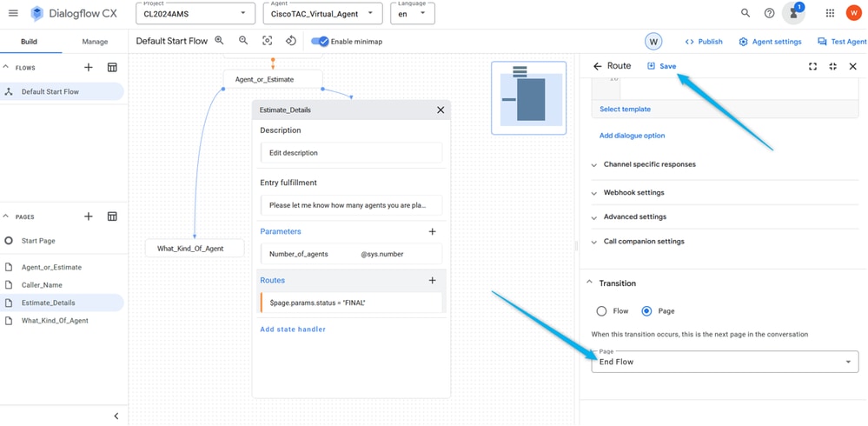The image size is (868, 426).
Task: Click the minimap thumbnail
Action: tap(528, 98)
